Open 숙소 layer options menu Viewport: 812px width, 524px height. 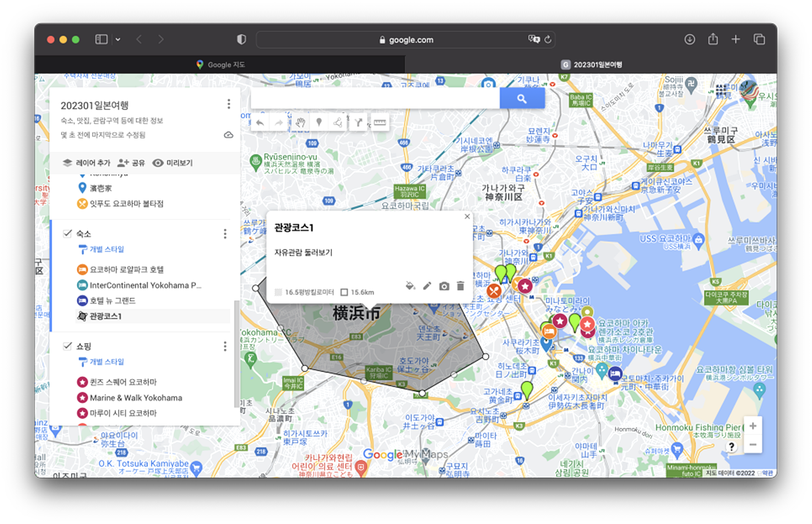pyautogui.click(x=225, y=234)
